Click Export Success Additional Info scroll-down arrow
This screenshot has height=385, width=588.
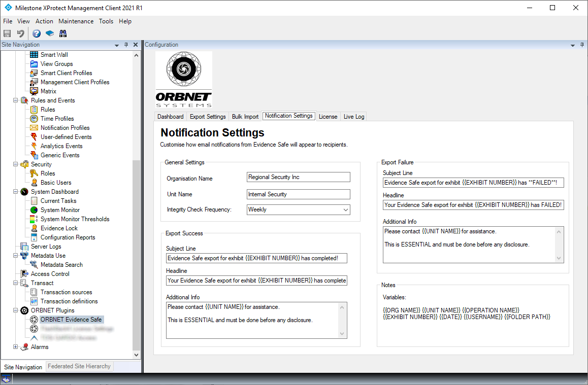click(x=342, y=334)
